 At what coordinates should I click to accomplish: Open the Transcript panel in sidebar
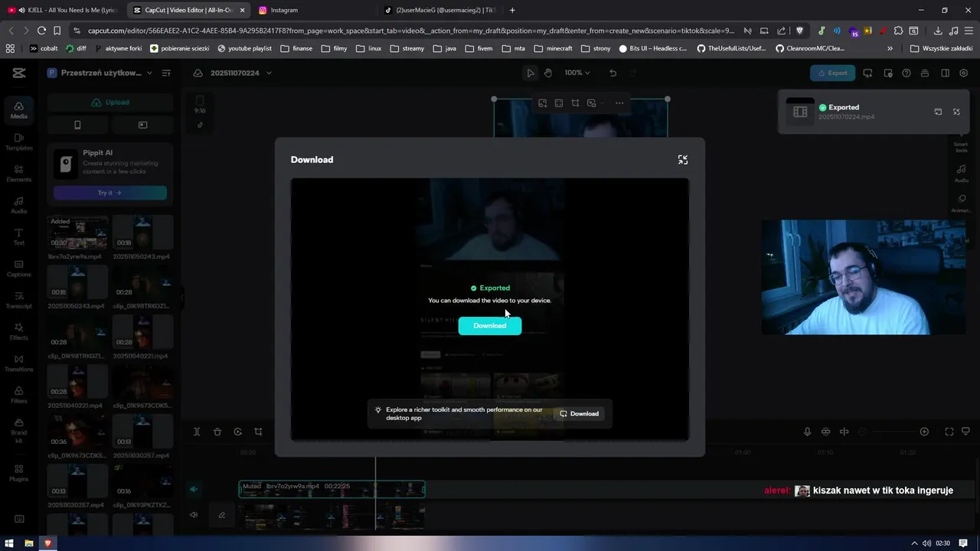tap(19, 300)
